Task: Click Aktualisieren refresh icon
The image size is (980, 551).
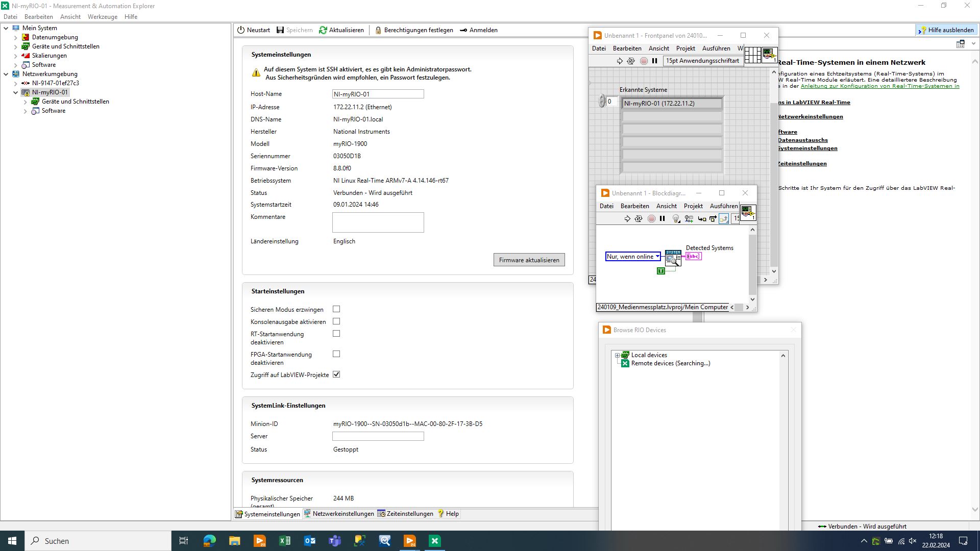Action: [323, 30]
